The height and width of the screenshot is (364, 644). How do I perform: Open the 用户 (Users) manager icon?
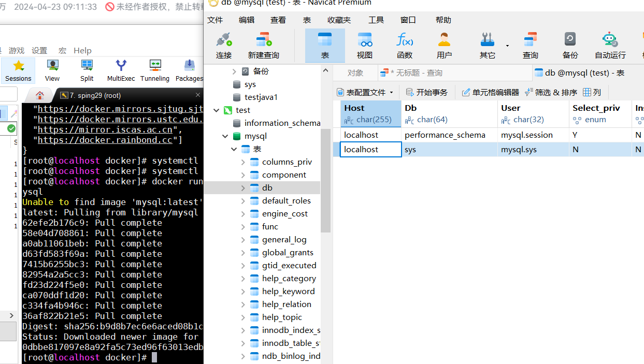coord(444,45)
